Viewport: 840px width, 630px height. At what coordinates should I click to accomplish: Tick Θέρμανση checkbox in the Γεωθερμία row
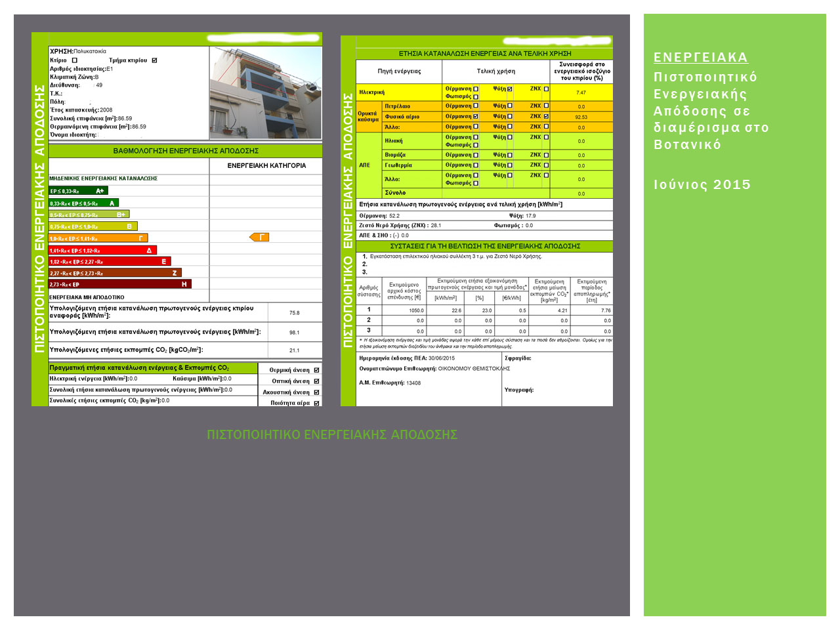point(476,165)
